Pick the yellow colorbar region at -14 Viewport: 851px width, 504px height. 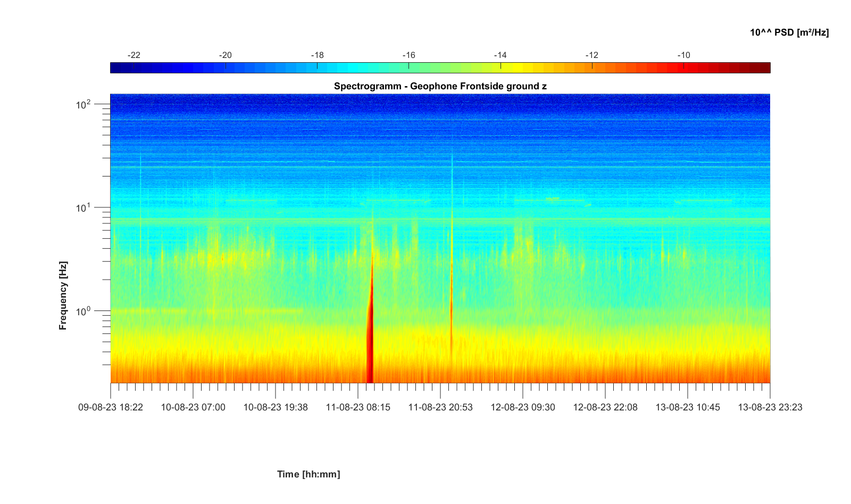500,68
